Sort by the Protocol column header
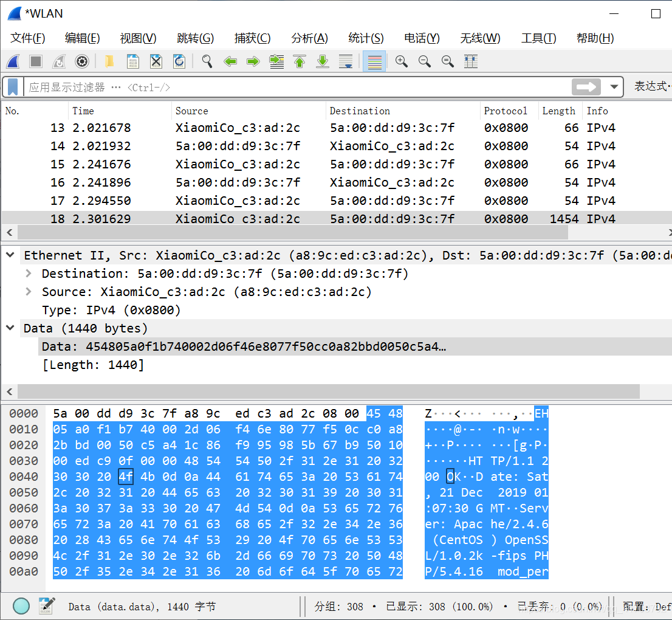This screenshot has width=672, height=620. (509, 111)
